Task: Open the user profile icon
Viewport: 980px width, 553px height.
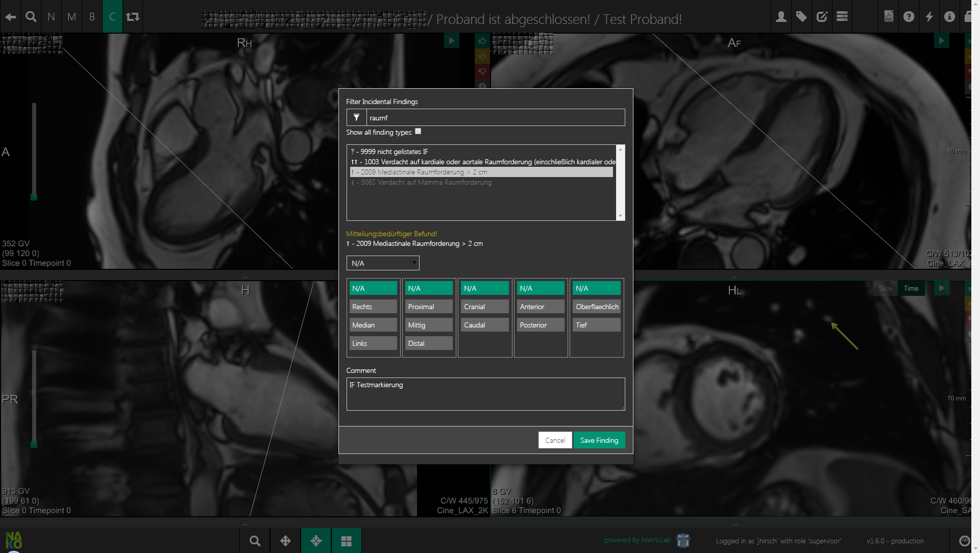Action: pyautogui.click(x=781, y=17)
